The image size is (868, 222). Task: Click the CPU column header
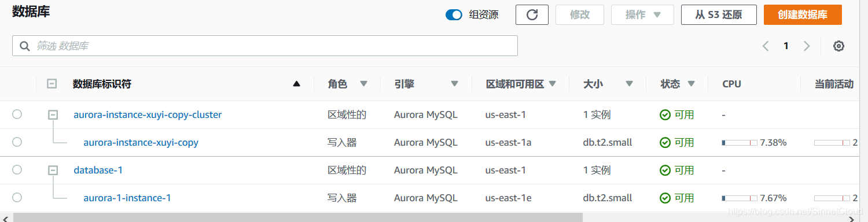click(x=731, y=84)
